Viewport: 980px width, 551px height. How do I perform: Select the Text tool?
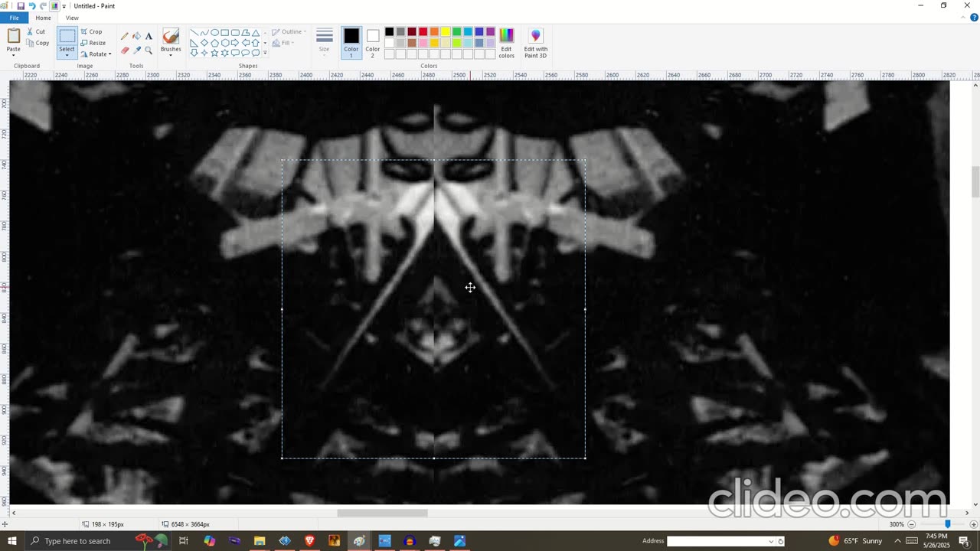(149, 36)
